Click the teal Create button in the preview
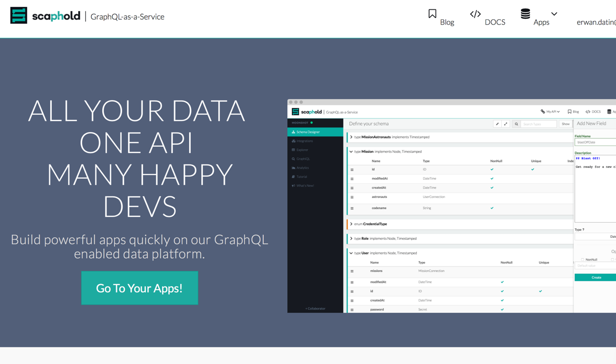The width and height of the screenshot is (616, 364). 595,278
